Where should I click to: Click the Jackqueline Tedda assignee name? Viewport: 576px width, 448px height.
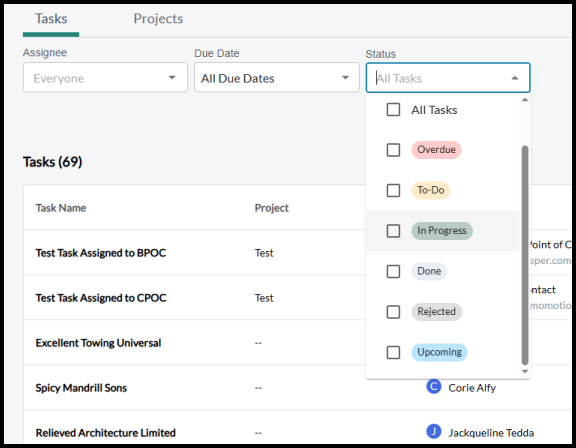491,433
